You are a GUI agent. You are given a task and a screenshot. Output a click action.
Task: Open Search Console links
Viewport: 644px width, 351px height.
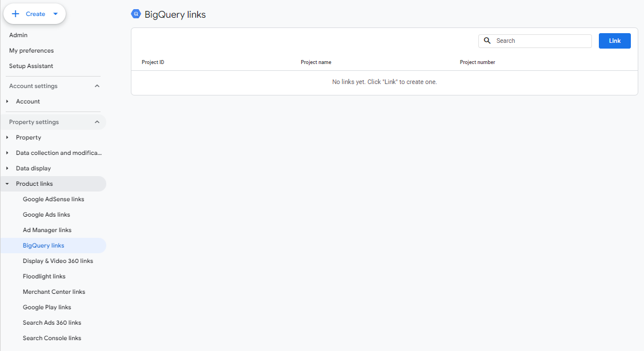click(52, 338)
